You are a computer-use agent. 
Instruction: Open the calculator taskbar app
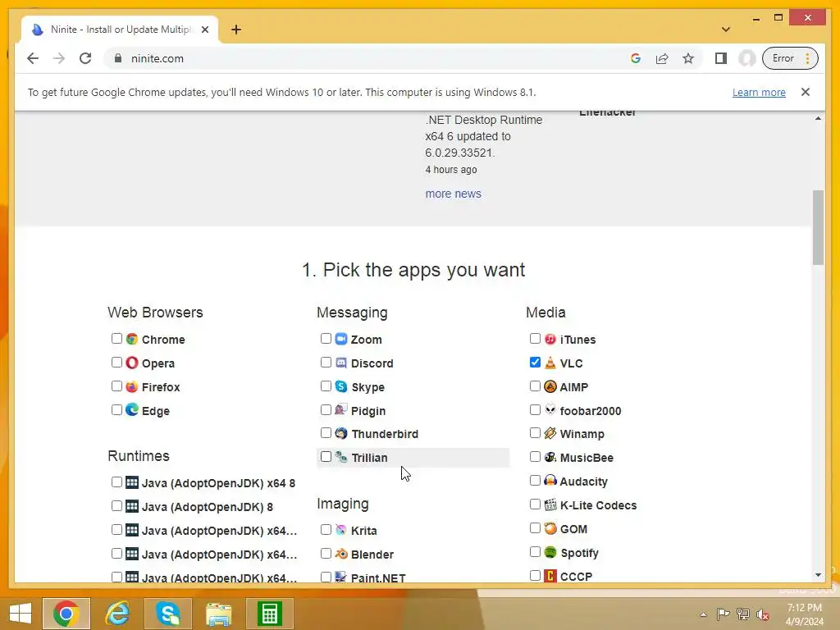[x=269, y=614]
